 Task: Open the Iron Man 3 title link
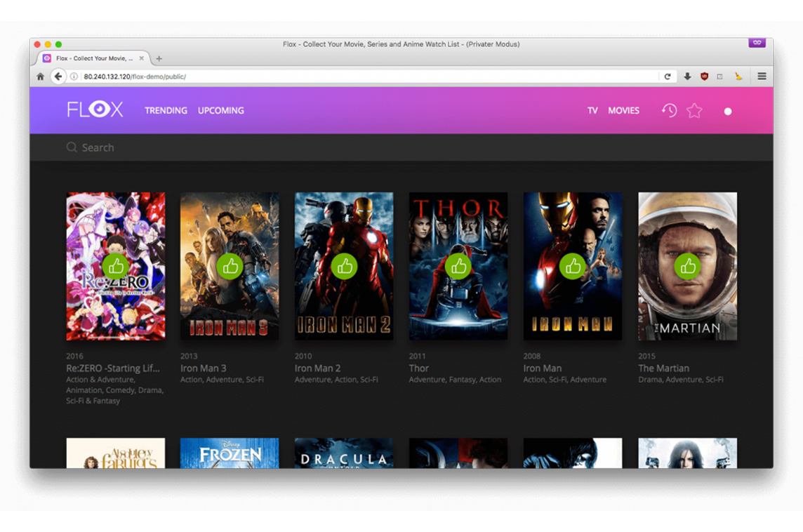pyautogui.click(x=204, y=368)
